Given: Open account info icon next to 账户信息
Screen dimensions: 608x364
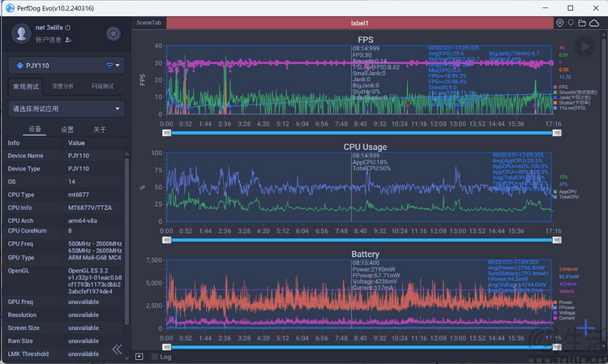Looking at the screenshot, I should click(68, 40).
